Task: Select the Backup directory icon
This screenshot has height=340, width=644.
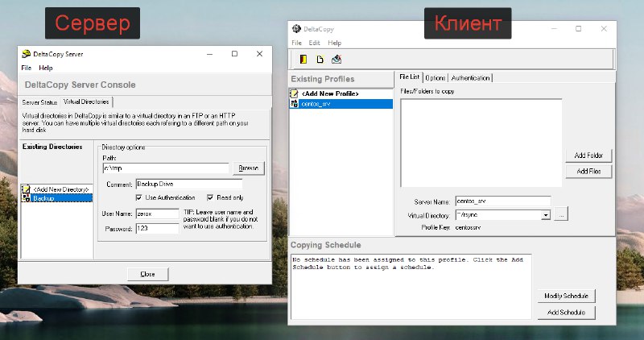Action: [x=26, y=198]
